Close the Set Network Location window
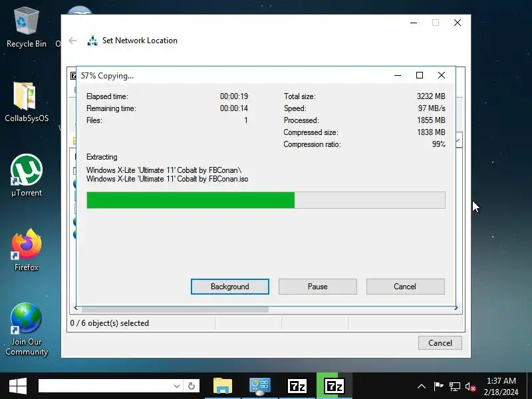The height and width of the screenshot is (399, 532). click(x=458, y=23)
